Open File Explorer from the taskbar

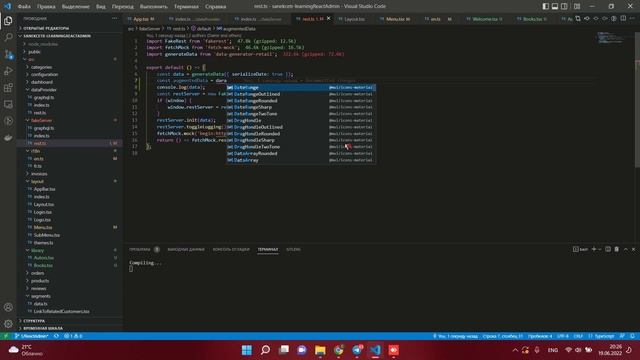click(320, 350)
